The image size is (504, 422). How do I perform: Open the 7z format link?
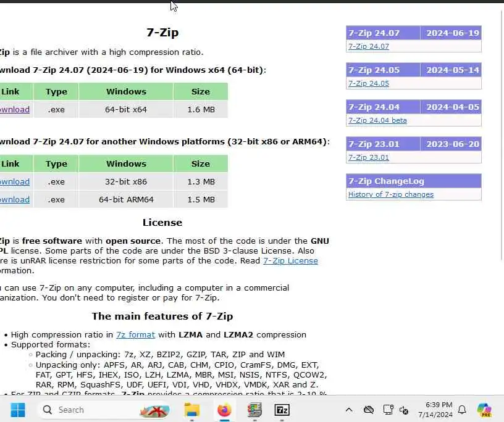pyautogui.click(x=136, y=334)
